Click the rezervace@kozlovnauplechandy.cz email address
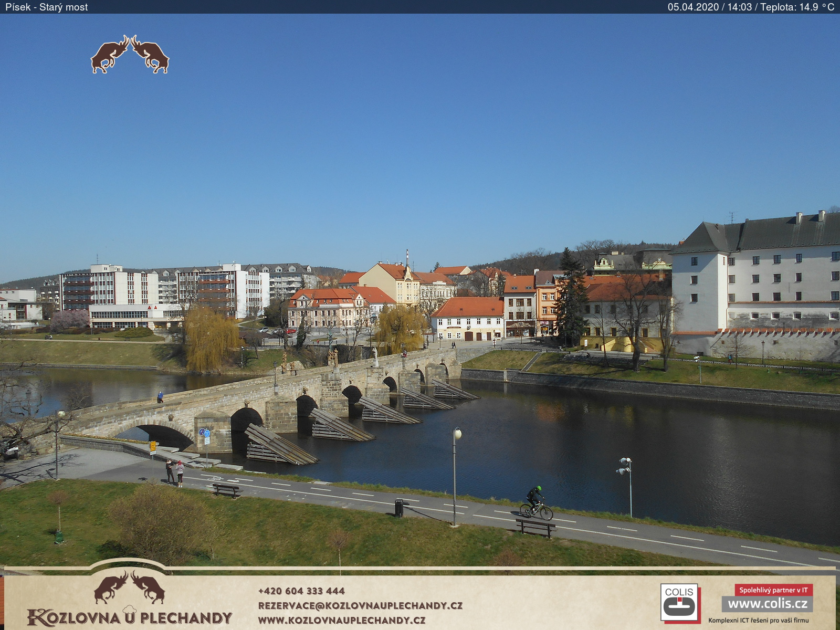The image size is (840, 630). point(360,605)
